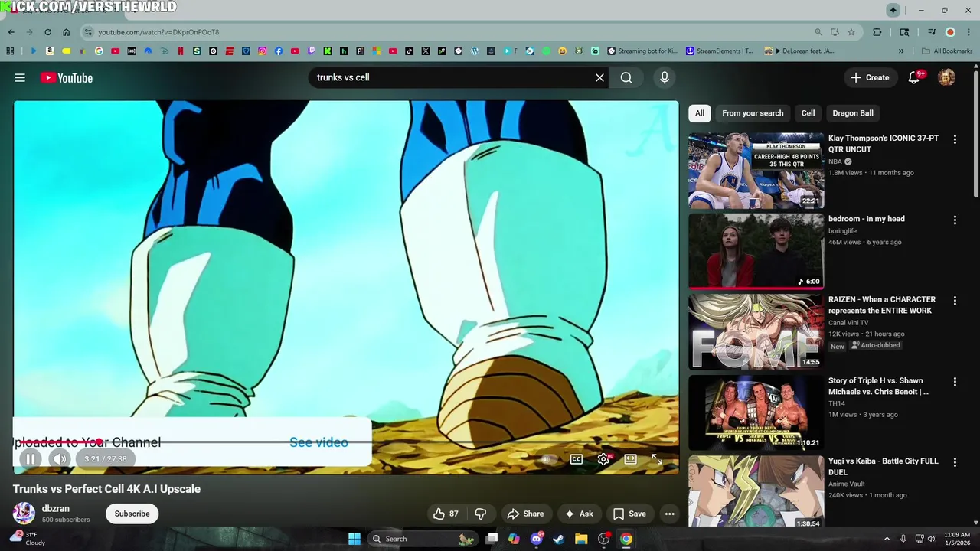This screenshot has width=980, height=551.
Task: Open 'Story of Triple H vs. Shawn Michaels' title
Action: coord(878,386)
